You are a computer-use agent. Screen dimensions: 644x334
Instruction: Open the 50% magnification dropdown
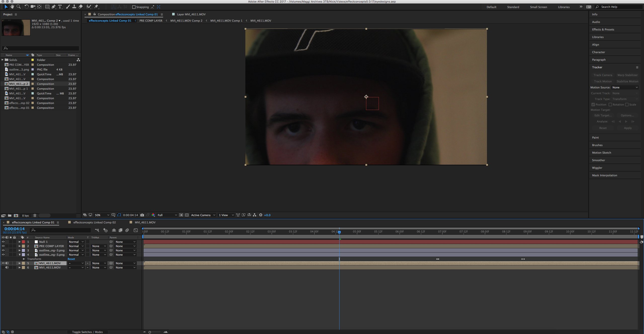tap(102, 215)
